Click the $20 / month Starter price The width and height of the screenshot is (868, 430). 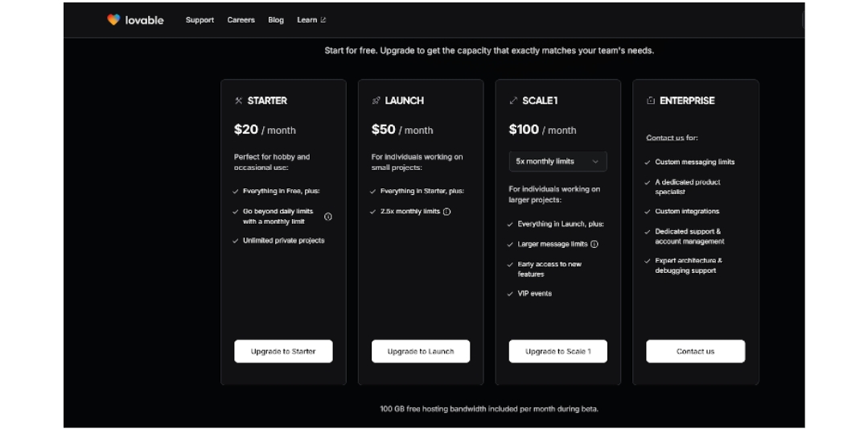point(265,130)
